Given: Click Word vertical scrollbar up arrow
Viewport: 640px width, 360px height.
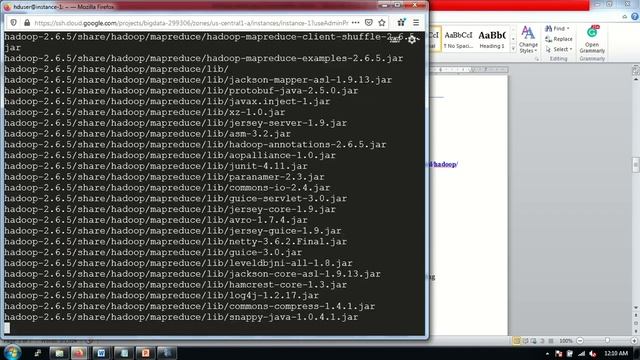Looking at the screenshot, I should point(636,79).
